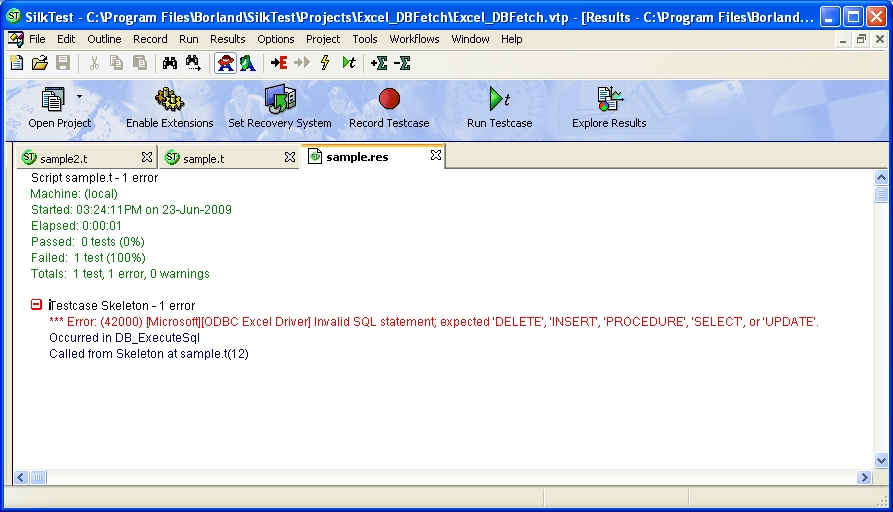Click the 'Elapsed: 0:00:01' line

click(x=76, y=226)
